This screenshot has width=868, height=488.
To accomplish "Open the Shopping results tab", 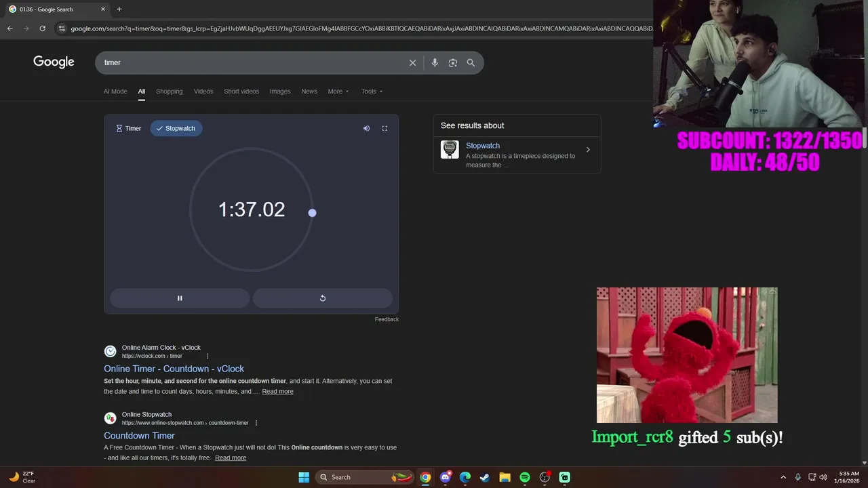I will 169,91.
